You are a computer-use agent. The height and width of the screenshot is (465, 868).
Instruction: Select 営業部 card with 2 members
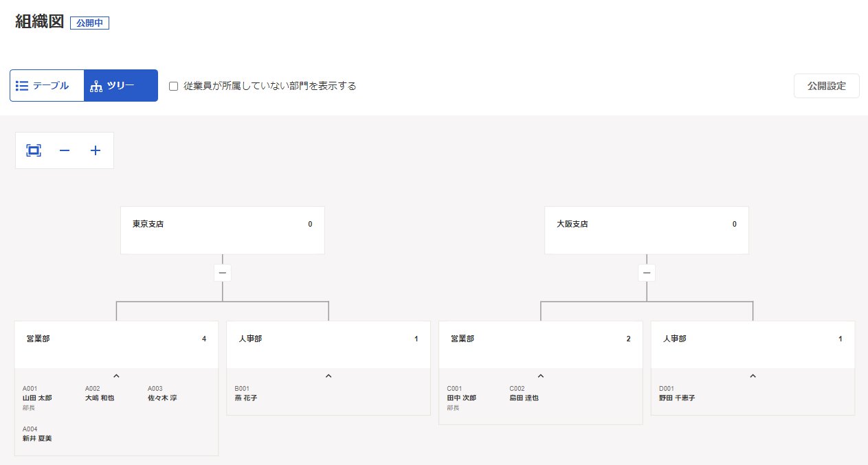point(541,344)
